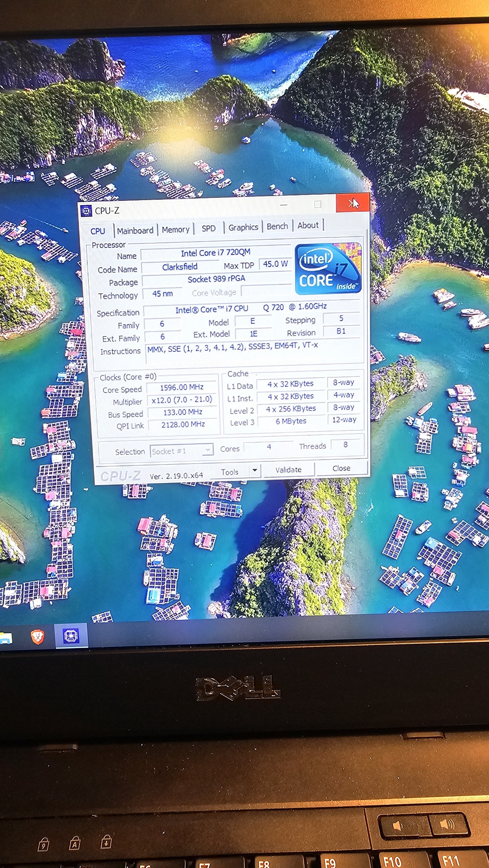Open the SPD tab

coord(209,228)
